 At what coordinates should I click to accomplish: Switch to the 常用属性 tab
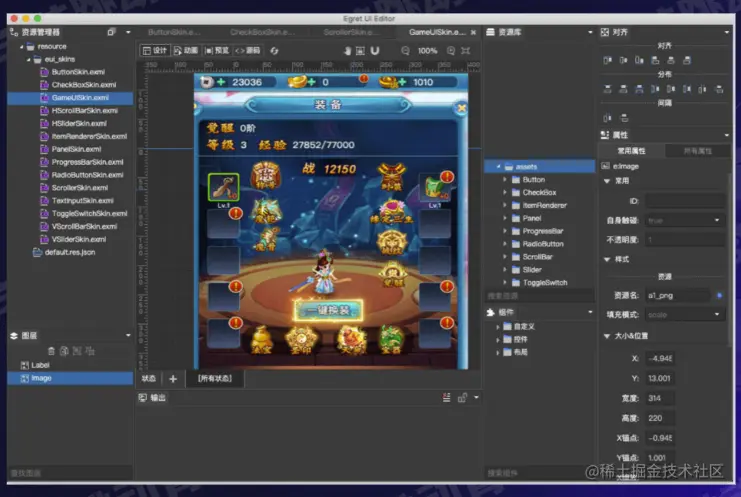[x=631, y=151]
